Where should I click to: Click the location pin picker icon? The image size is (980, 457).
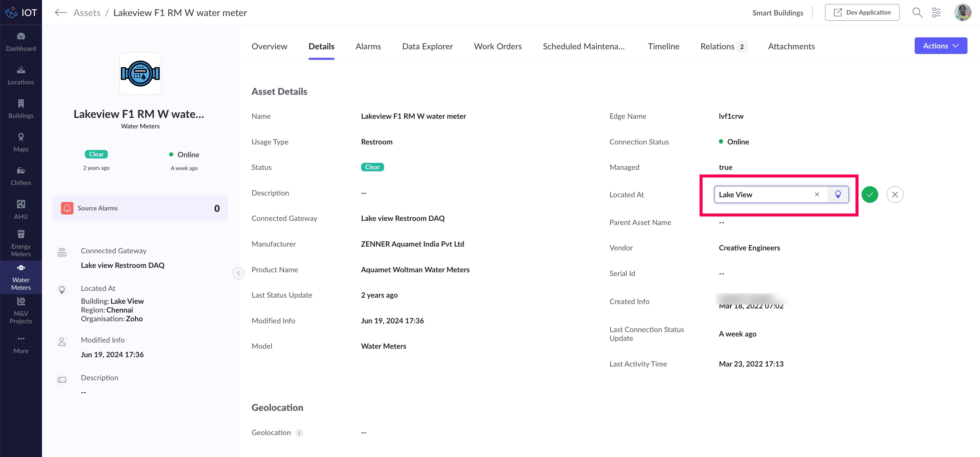tap(838, 194)
